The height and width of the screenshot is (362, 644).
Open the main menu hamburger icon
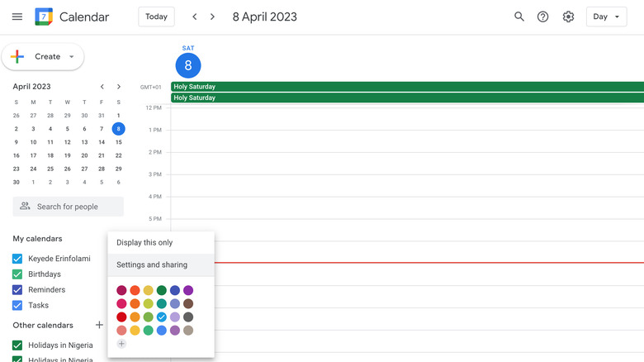17,17
